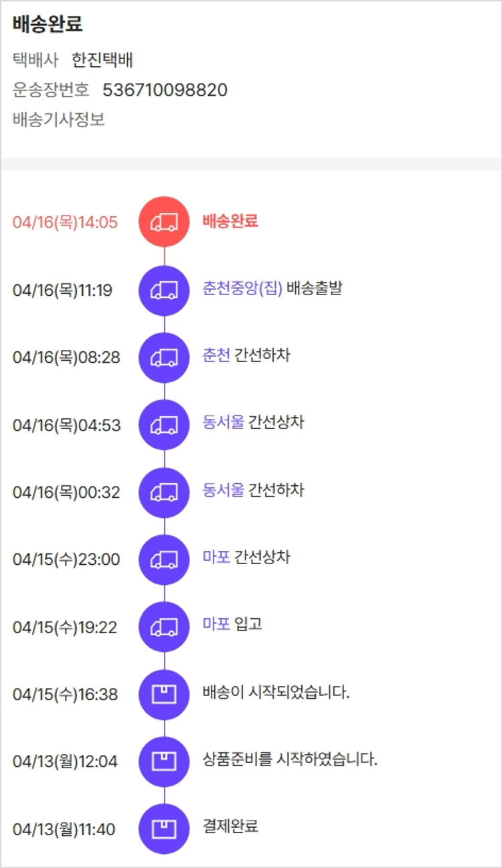
Task: Select the tracking number 536710098820
Action: tap(165, 90)
